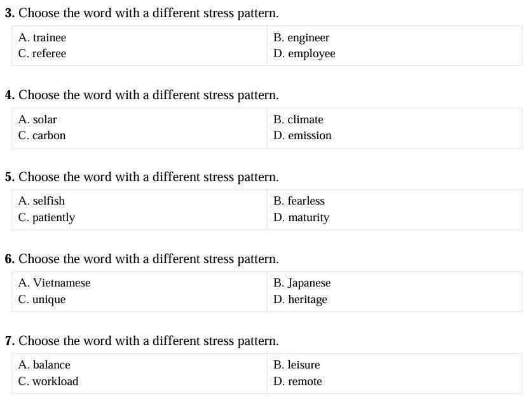
Task: Choose A. solar in question 4
Action: coord(38,120)
